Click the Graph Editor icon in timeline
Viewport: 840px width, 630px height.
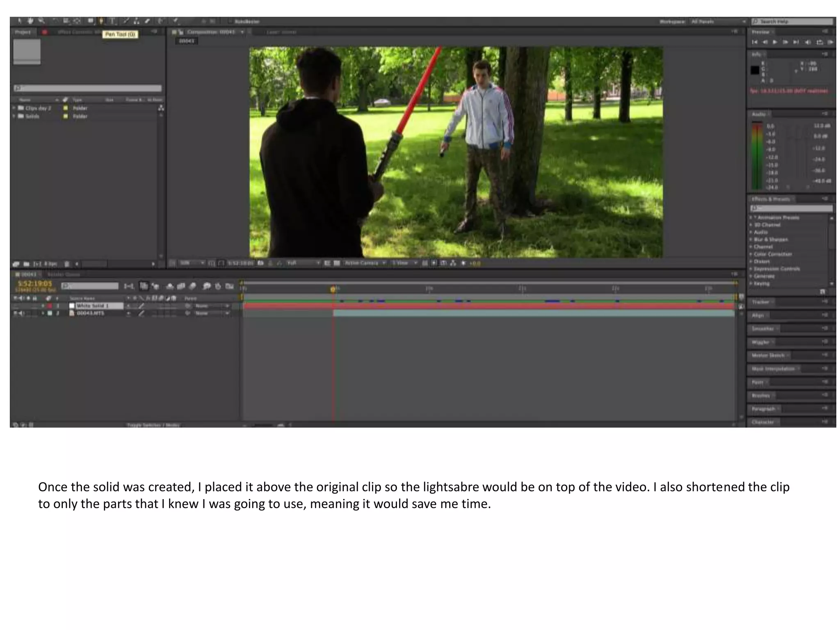230,286
